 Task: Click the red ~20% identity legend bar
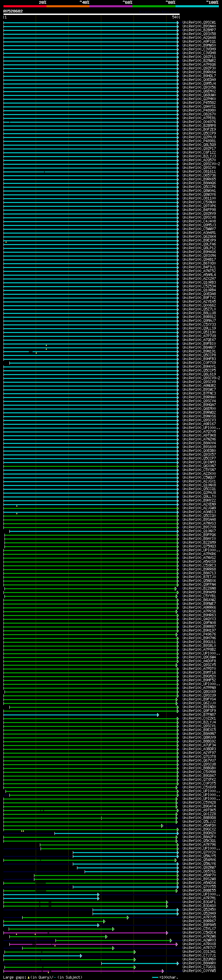point(25,6)
